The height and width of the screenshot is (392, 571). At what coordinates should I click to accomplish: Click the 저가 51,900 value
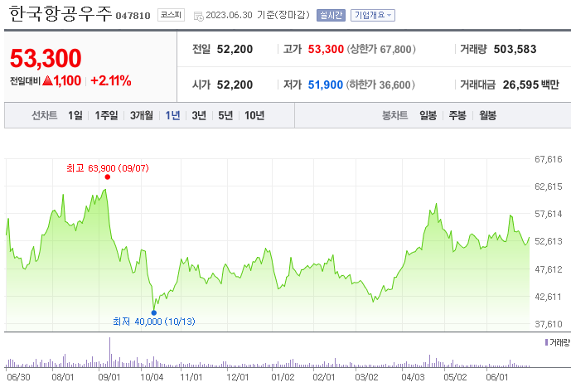(x=325, y=85)
